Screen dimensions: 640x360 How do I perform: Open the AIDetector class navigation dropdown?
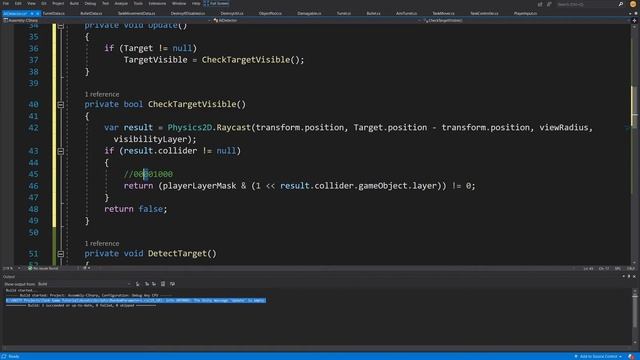tap(317, 20)
